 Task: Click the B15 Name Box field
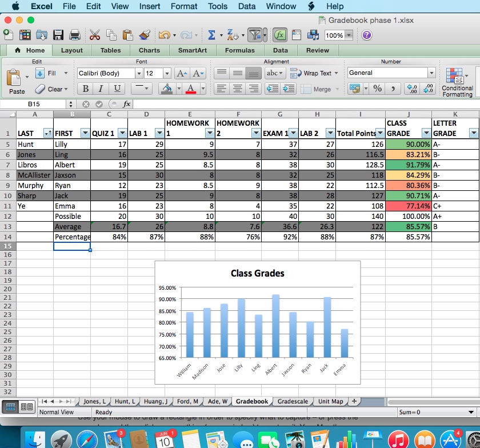(34, 104)
